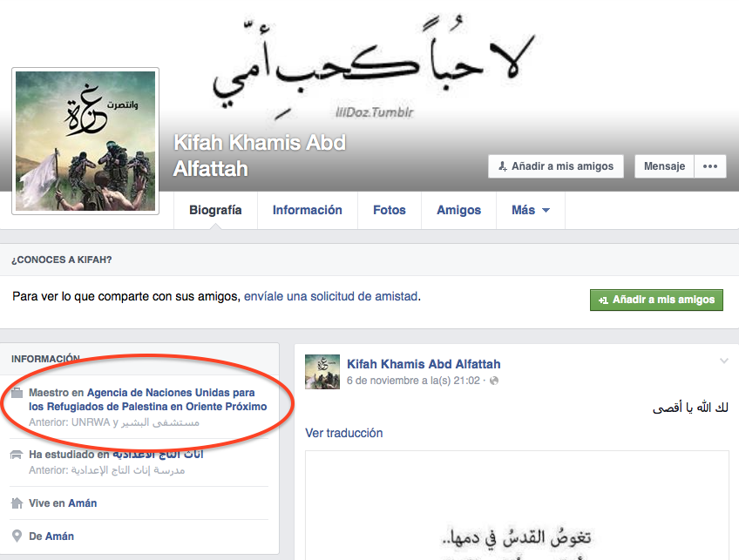Open Agencia de Naciones Unidas employer link
739x560 pixels.
(148, 400)
